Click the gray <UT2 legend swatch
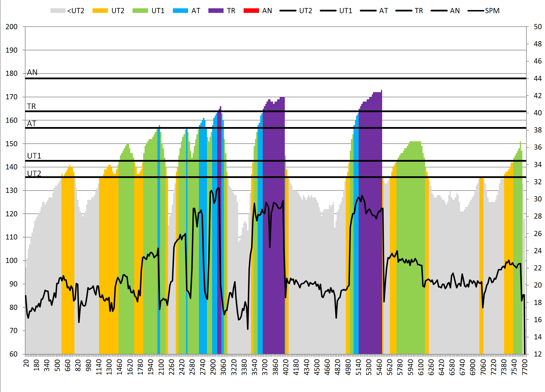This screenshot has width=545, height=392. (x=58, y=11)
